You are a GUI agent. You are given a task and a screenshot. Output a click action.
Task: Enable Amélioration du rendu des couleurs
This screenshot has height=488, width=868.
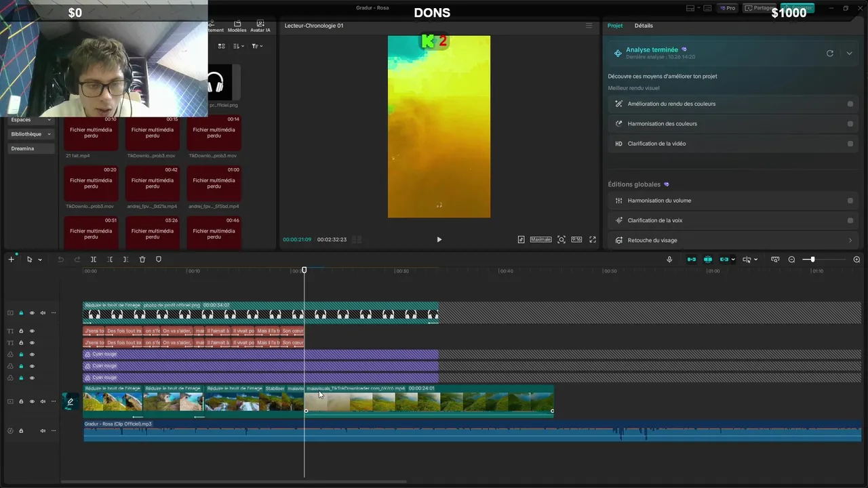850,104
